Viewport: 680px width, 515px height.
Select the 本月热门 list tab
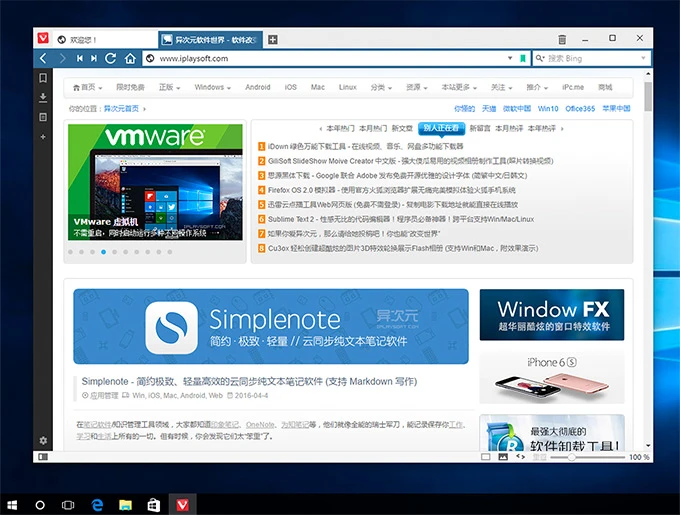(x=373, y=128)
